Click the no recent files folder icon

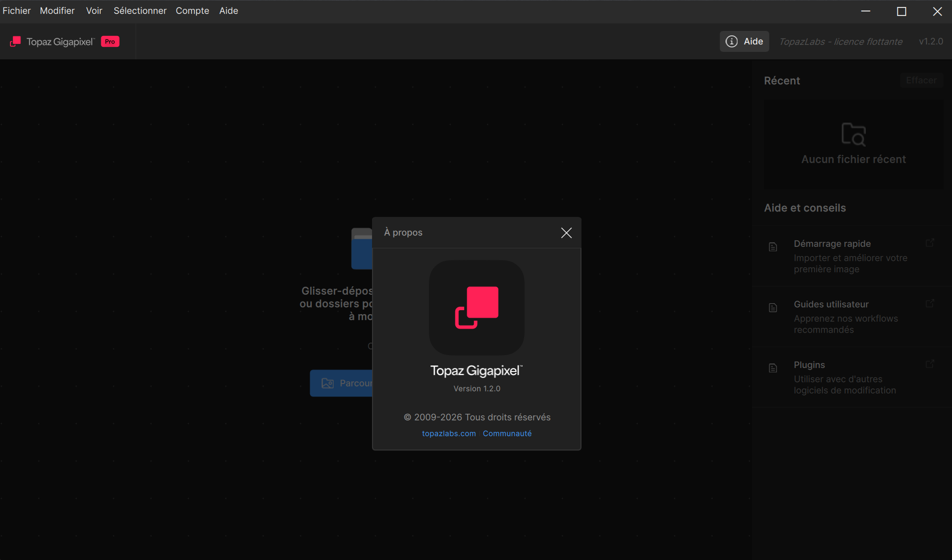[853, 134]
